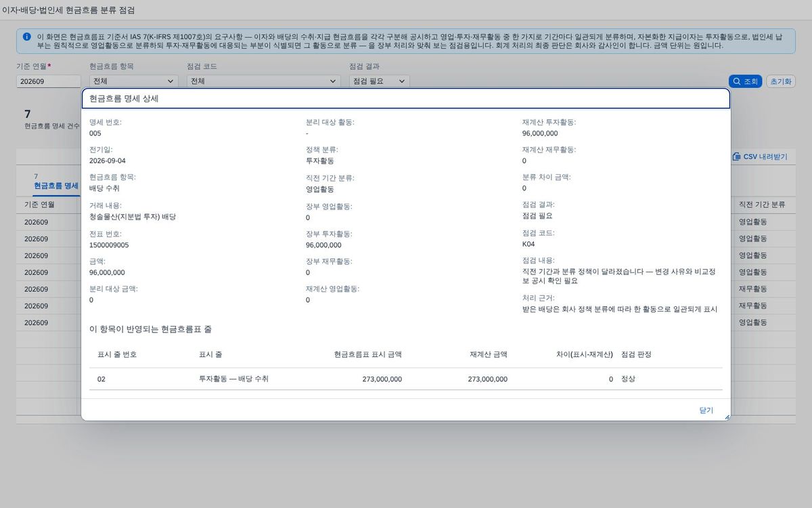
Task: Click the 재계산 금액 column header
Action: coord(489,354)
